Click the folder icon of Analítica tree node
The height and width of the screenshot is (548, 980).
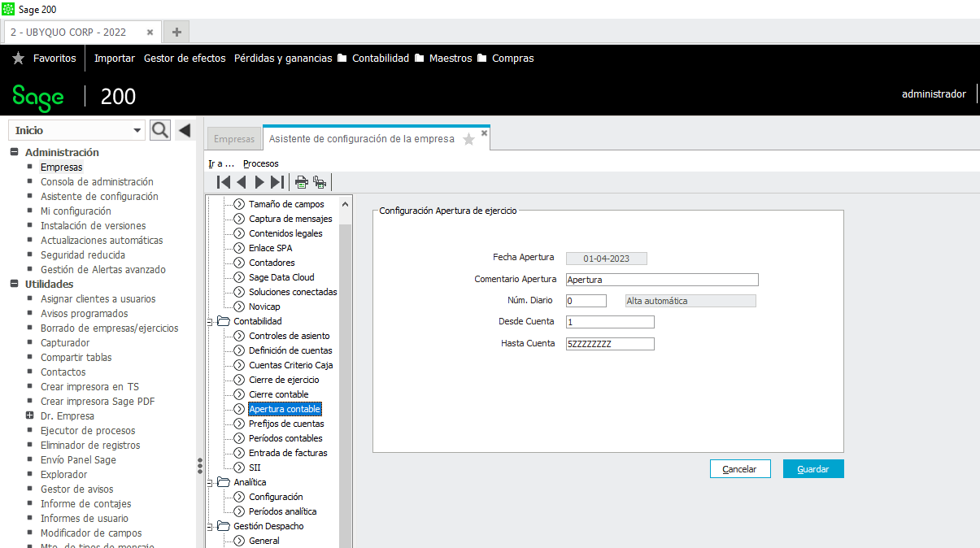click(224, 482)
